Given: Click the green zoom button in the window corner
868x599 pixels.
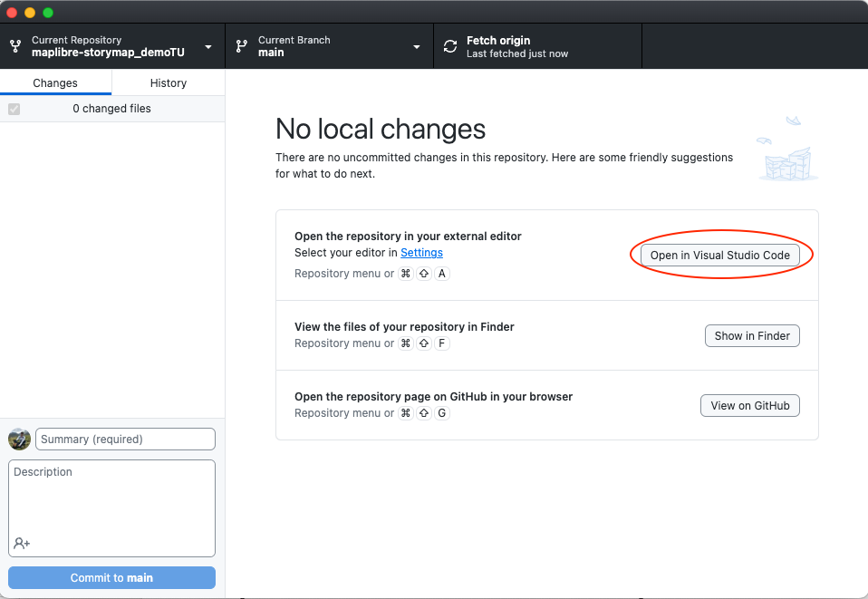Looking at the screenshot, I should pyautogui.click(x=48, y=13).
